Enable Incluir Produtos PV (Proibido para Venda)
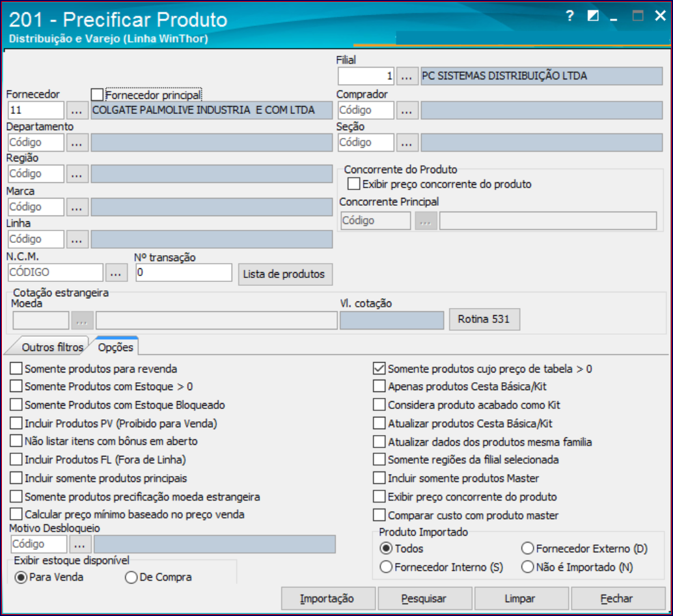This screenshot has width=673, height=616. click(16, 423)
